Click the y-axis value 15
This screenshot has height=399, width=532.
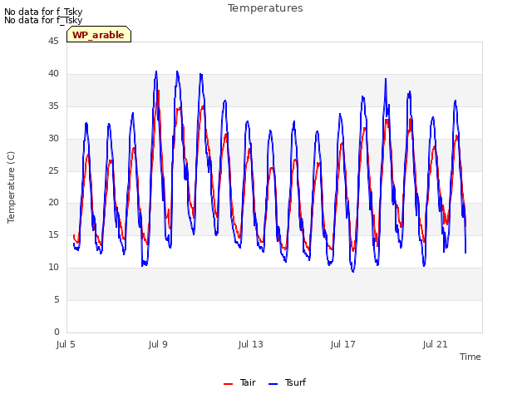tap(53, 234)
